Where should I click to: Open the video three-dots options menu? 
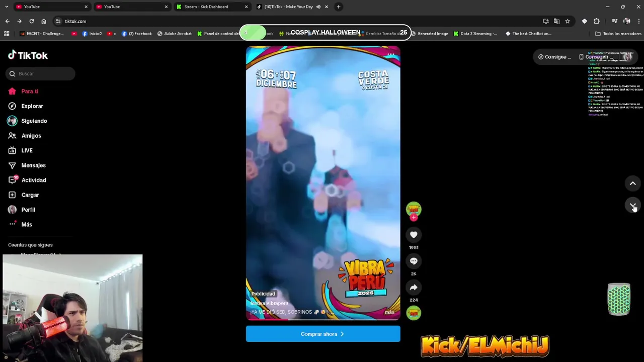coord(390,54)
